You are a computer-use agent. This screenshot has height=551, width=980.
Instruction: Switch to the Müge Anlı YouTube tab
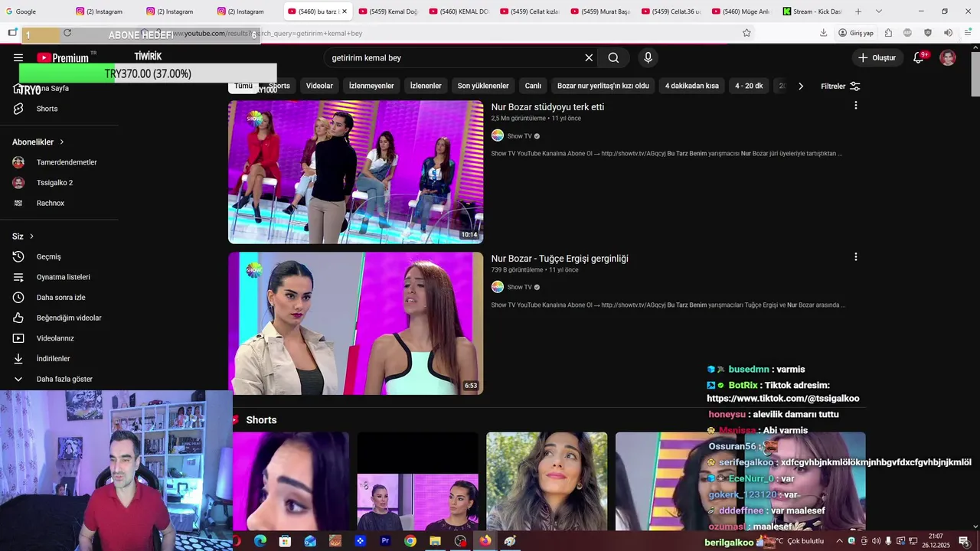[741, 11]
